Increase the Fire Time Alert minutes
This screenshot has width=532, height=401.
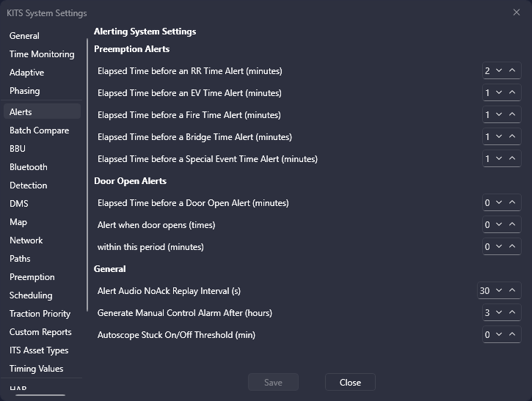512,115
